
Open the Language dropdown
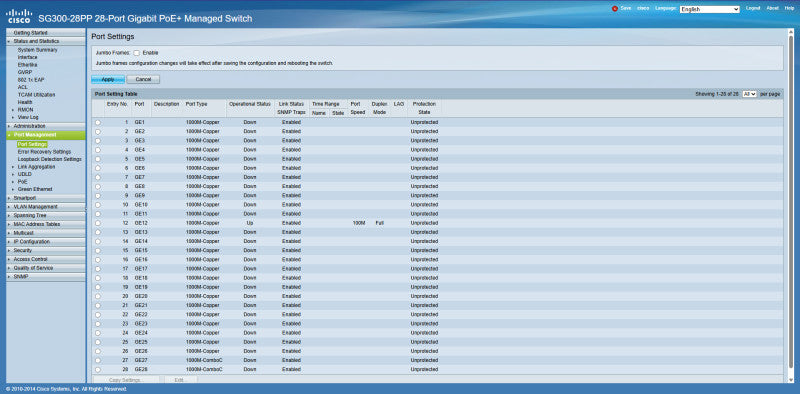point(710,9)
